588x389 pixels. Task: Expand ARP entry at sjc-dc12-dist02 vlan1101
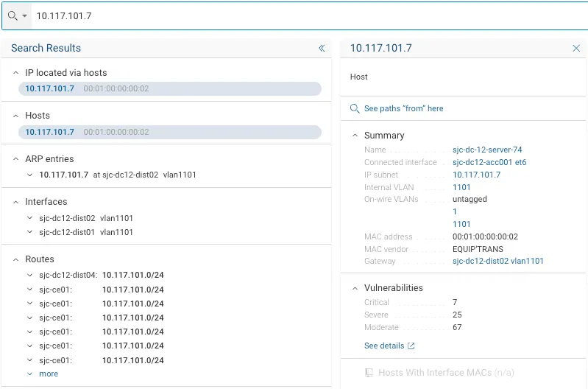coord(29,175)
